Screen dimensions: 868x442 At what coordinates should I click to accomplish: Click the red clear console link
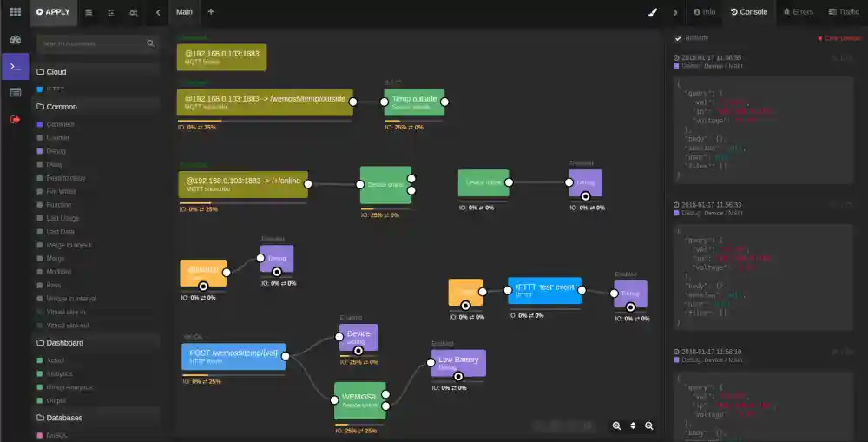click(x=839, y=38)
